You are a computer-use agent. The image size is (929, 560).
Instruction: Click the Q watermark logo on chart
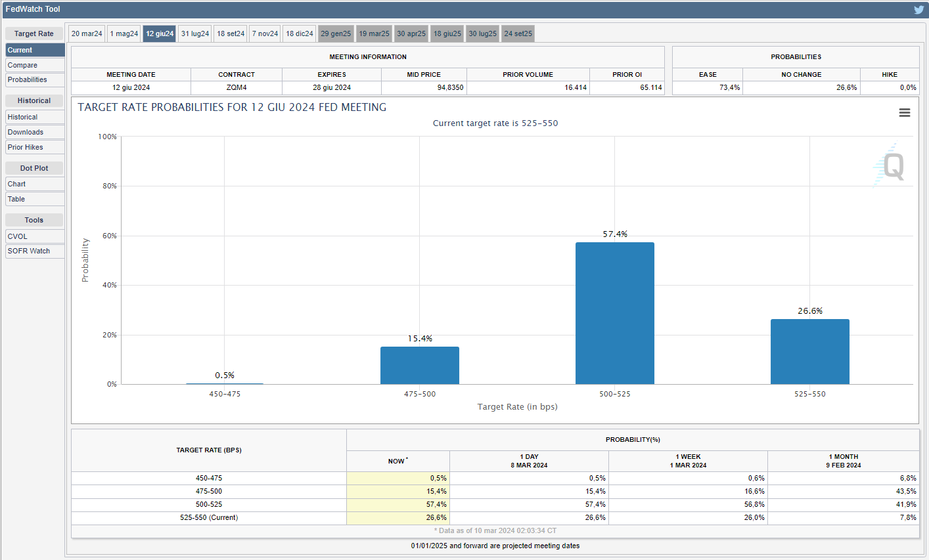click(892, 166)
